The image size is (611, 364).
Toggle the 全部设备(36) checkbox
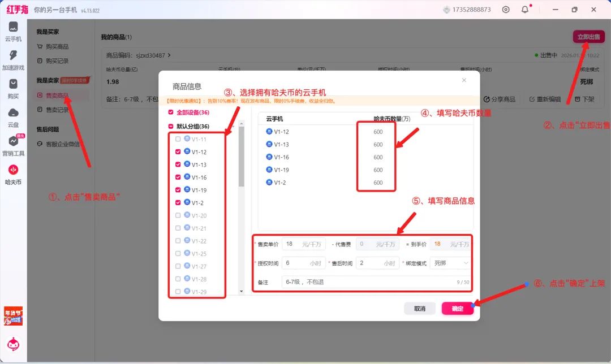(x=171, y=112)
